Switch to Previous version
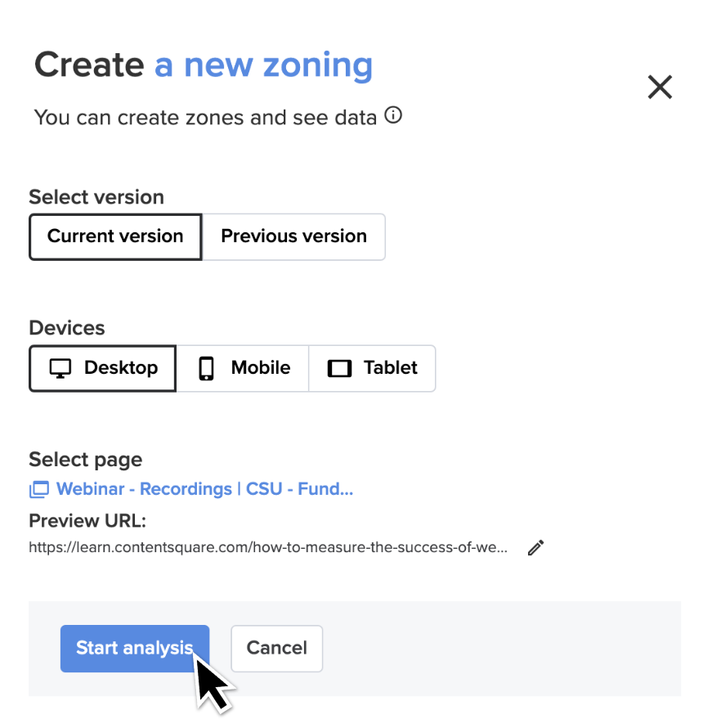 [x=293, y=236]
